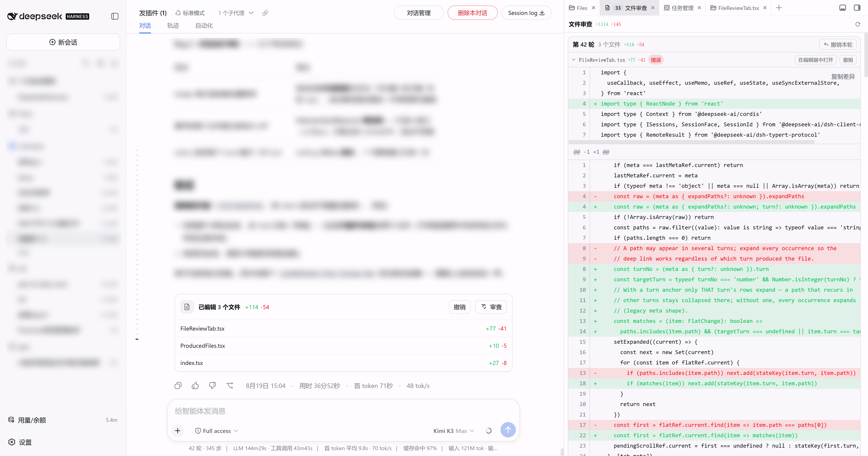Click the loading spinner icon beside the model selector
Viewport: 868px width, 456px height.
click(488, 431)
